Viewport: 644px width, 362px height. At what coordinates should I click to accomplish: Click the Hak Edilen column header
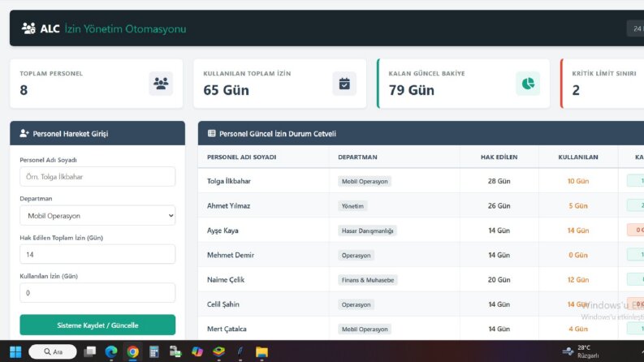(x=499, y=157)
